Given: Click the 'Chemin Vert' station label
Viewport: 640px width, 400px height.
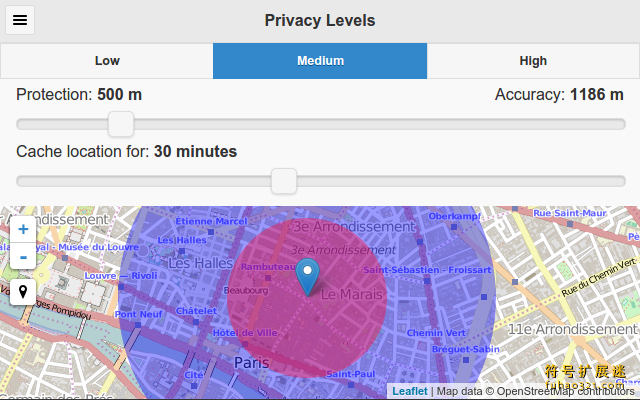Looking at the screenshot, I should [x=436, y=333].
